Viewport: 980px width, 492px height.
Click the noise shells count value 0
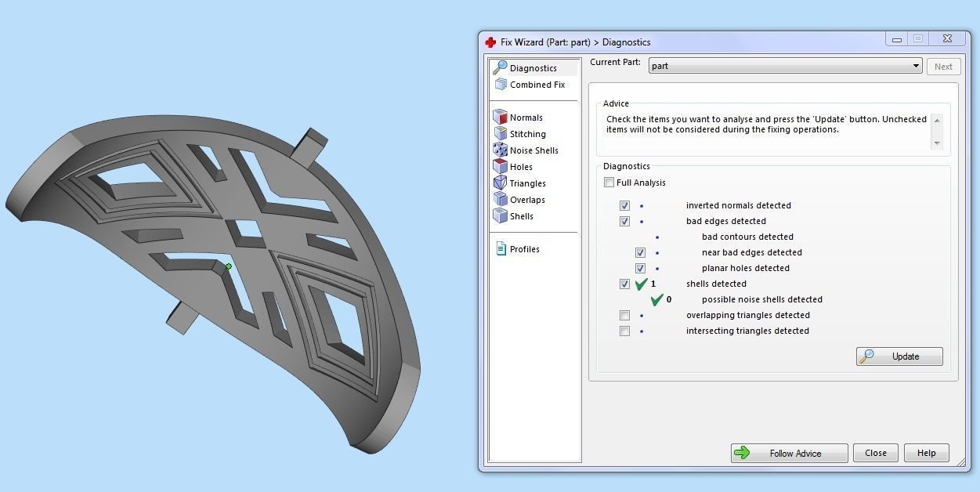click(x=669, y=299)
